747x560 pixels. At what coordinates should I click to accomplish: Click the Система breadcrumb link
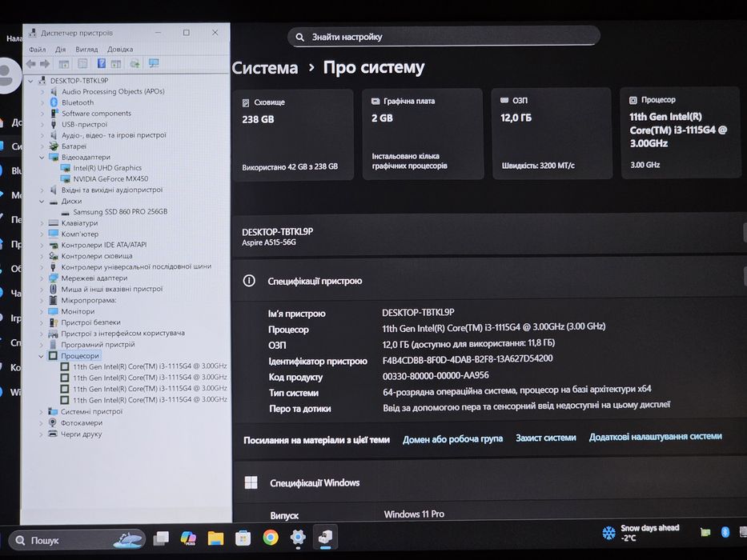[265, 68]
